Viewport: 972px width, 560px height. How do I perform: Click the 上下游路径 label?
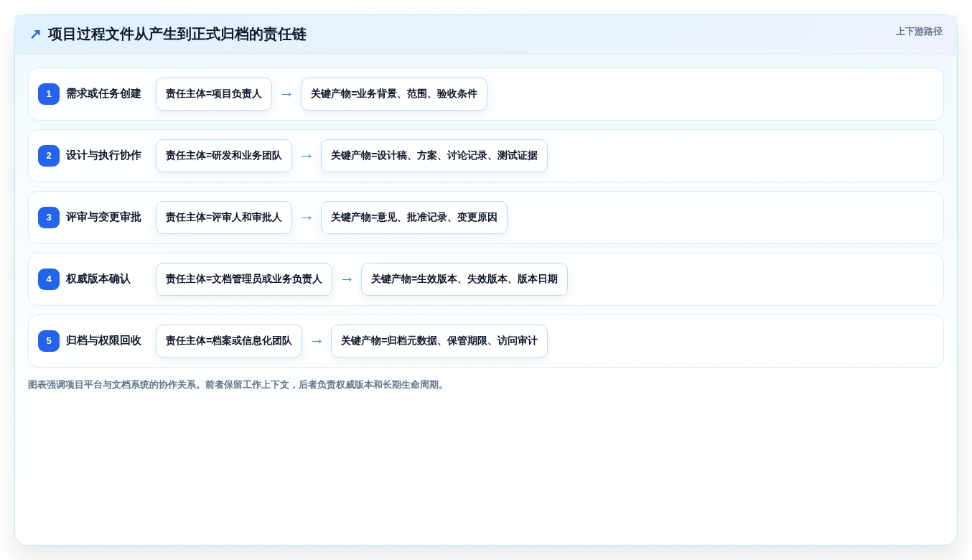click(x=919, y=32)
